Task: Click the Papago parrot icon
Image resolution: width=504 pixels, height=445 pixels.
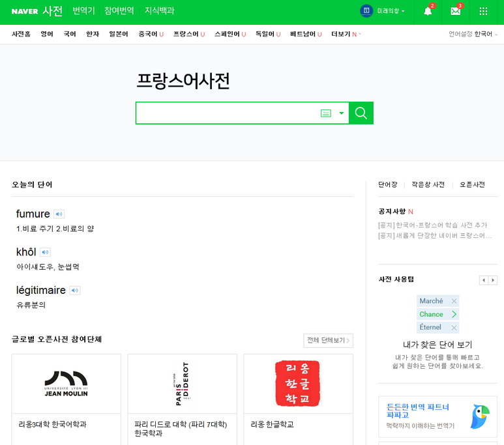Action: [x=480, y=417]
